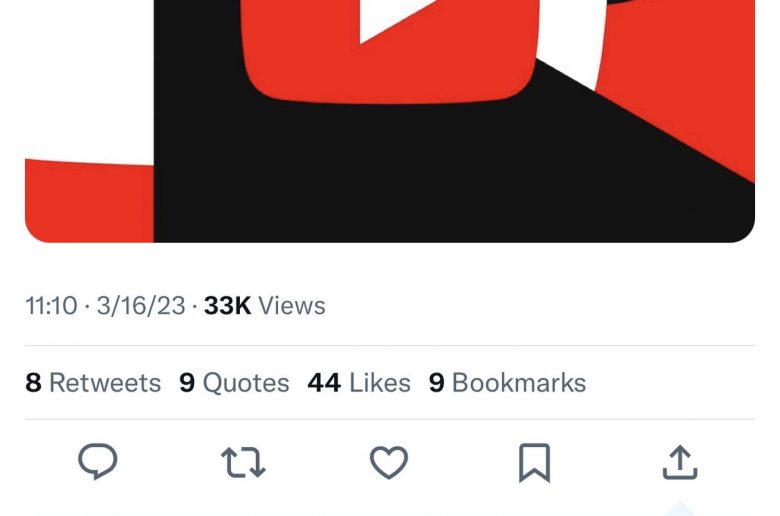Click the 9 Bookmarks count
780x516 pixels.
[x=507, y=383]
